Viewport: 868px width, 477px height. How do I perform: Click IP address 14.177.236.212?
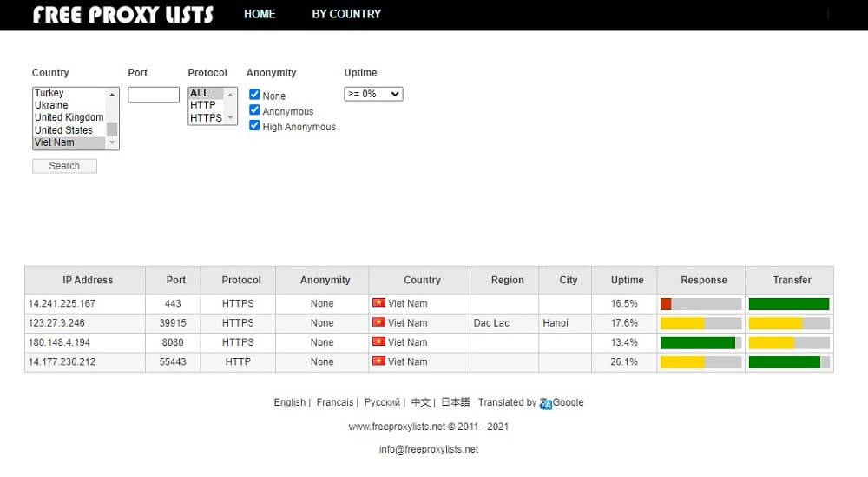62,361
